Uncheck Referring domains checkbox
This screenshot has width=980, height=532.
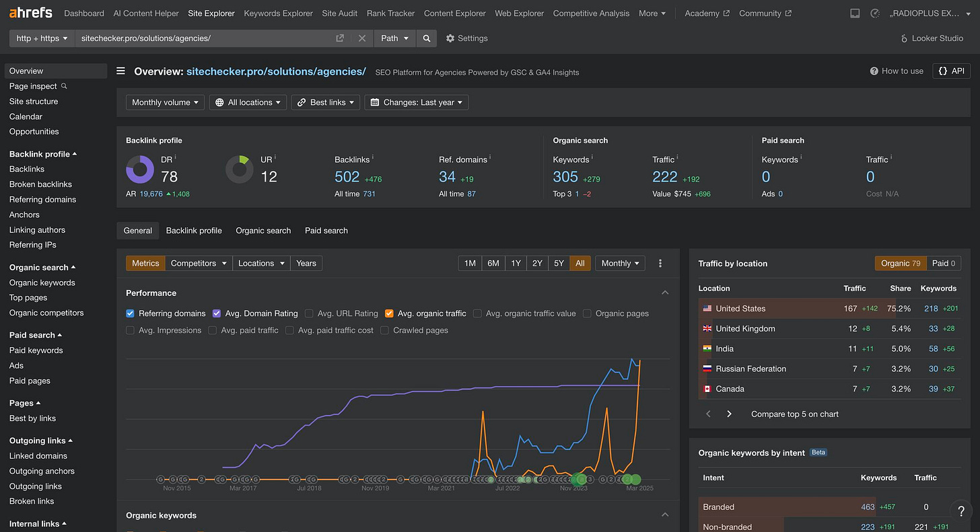tap(131, 313)
